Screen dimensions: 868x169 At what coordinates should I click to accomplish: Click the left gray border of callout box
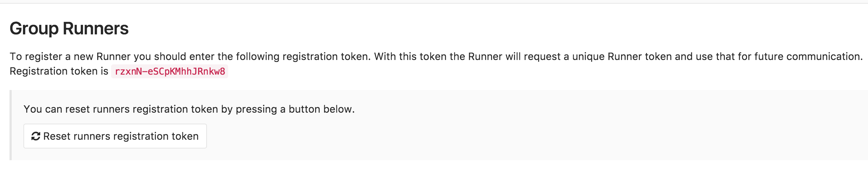pos(11,125)
